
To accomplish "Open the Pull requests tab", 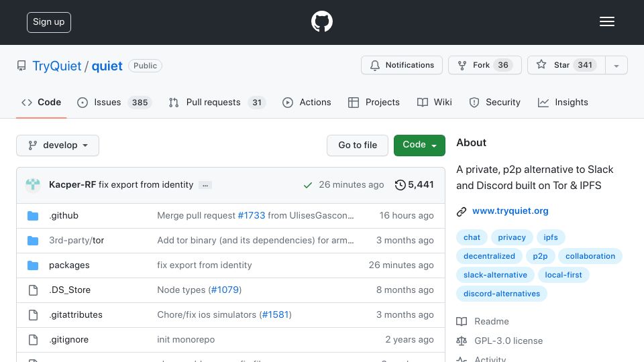I will pos(217,103).
